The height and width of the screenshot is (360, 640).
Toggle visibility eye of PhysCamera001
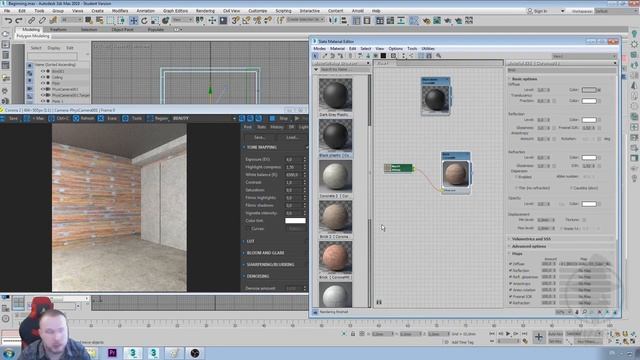tap(42, 89)
